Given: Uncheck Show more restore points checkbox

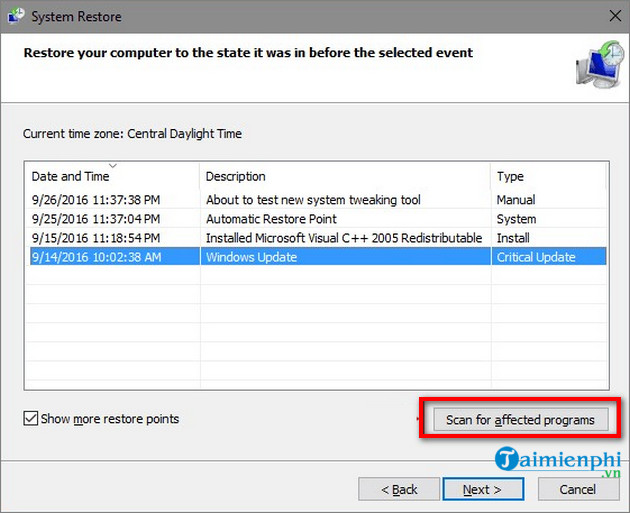Looking at the screenshot, I should [31, 418].
